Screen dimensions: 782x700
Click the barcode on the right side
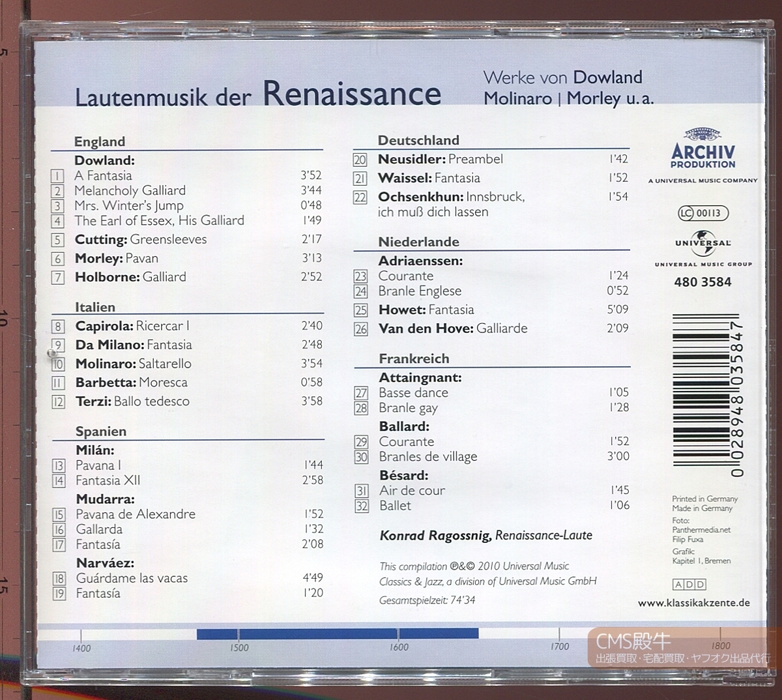709,394
